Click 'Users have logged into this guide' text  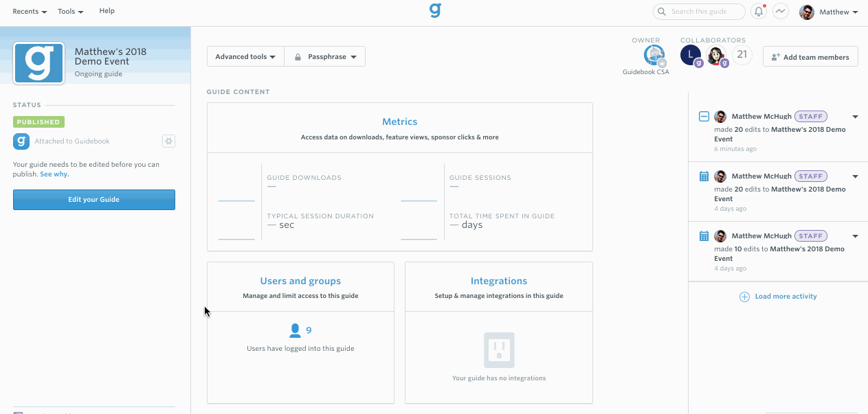click(300, 349)
